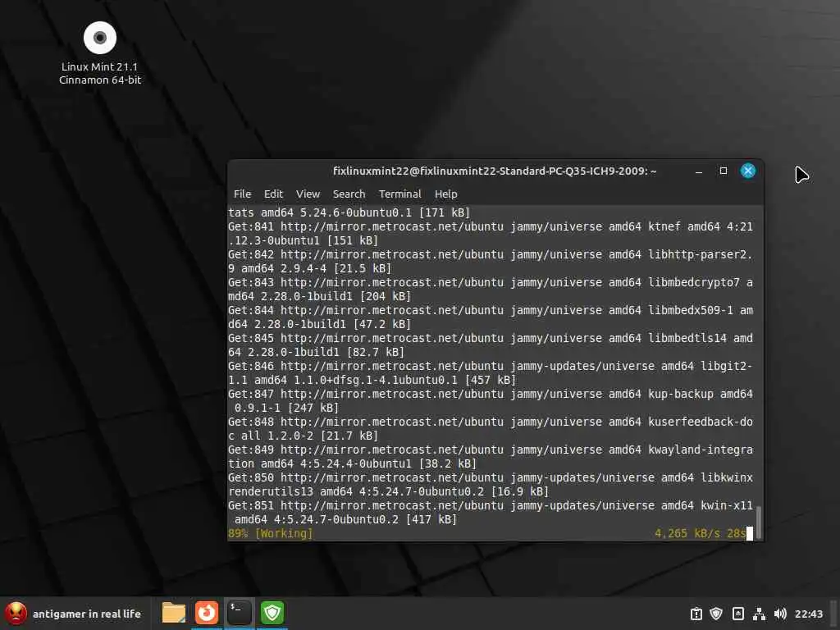Click the '4,265 kB/s 28s' speed text

700,533
